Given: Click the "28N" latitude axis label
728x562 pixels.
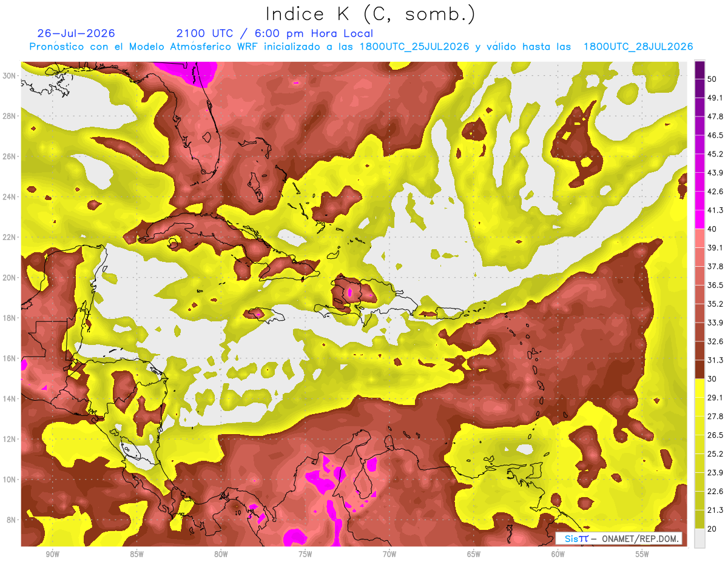Looking at the screenshot, I should tap(9, 116).
